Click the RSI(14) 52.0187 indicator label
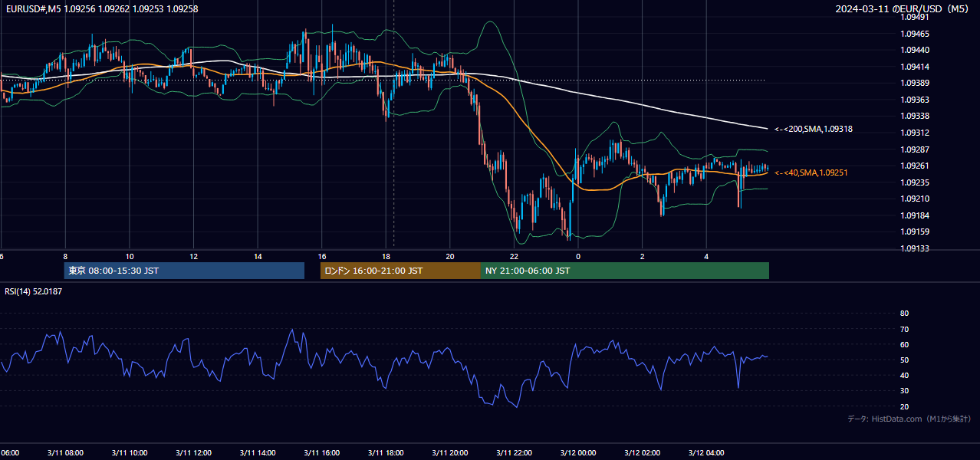Viewport: 980px width, 460px height. [34, 291]
